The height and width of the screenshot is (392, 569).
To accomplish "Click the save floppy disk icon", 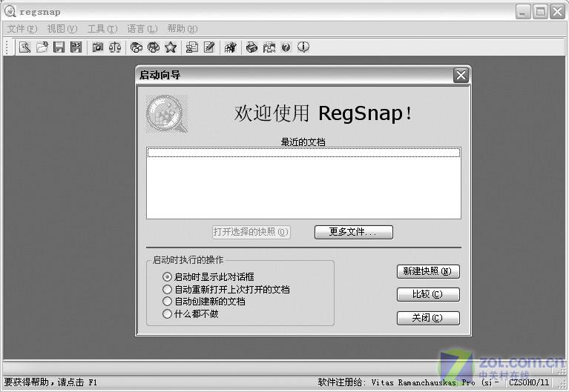I will point(59,47).
